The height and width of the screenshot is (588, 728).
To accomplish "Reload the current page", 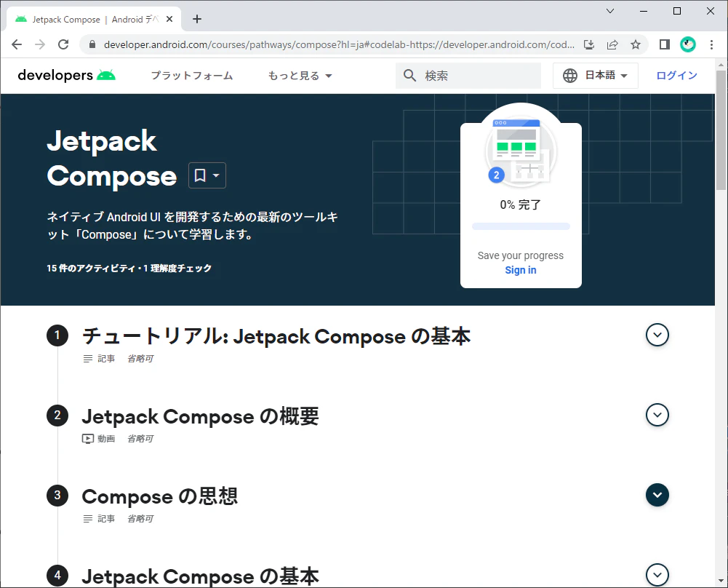I will (63, 44).
